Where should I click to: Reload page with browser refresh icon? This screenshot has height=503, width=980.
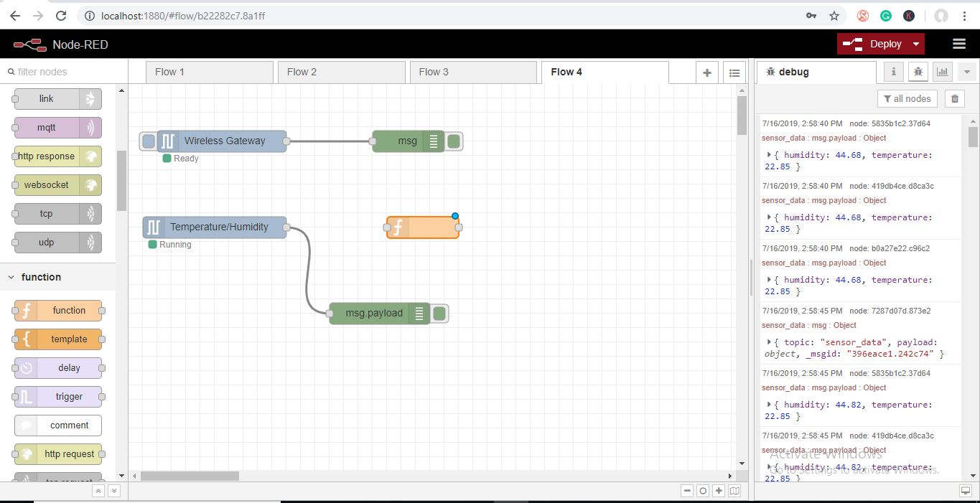[61, 15]
